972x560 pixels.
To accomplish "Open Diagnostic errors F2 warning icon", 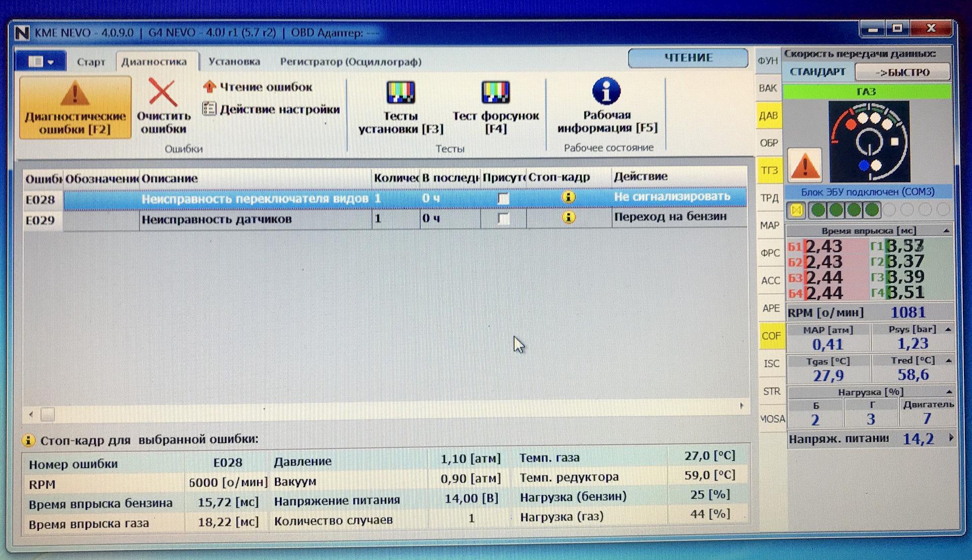I will 75,94.
